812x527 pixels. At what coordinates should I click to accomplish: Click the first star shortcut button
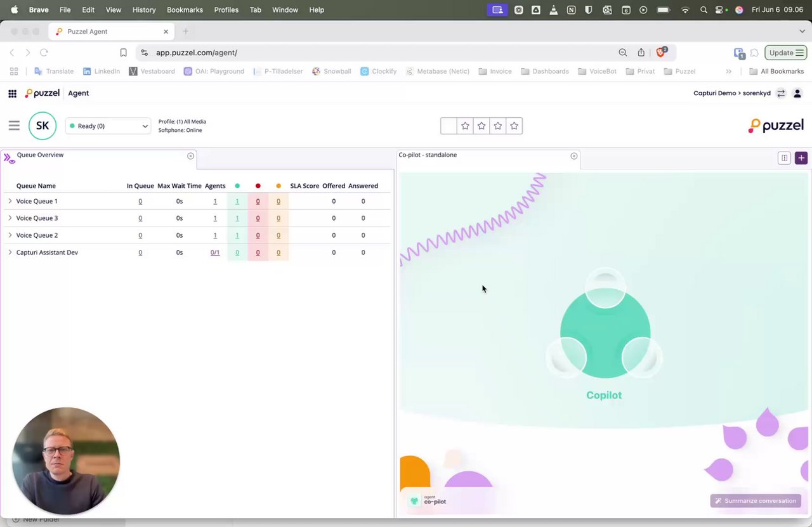[x=465, y=126]
